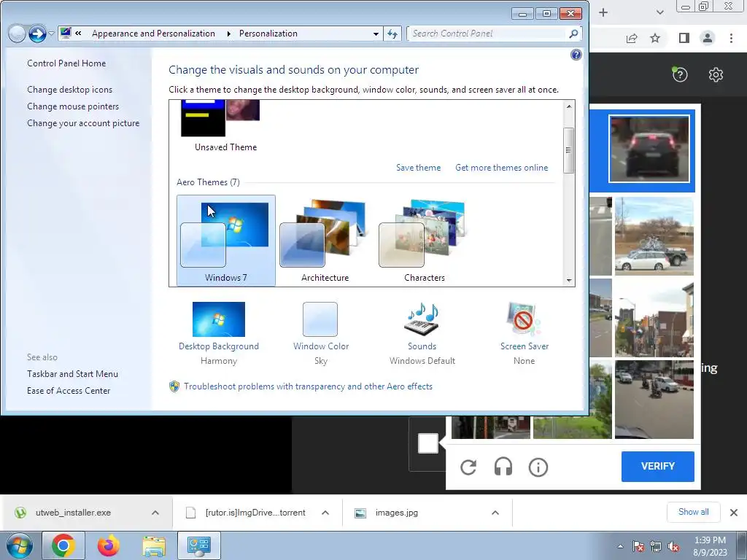Screen dimensions: 747x560
Task: Click the themes list scroll down arrow
Action: pos(569,281)
